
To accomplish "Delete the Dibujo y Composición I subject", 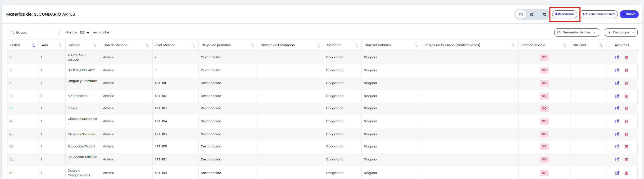I will click(x=627, y=173).
